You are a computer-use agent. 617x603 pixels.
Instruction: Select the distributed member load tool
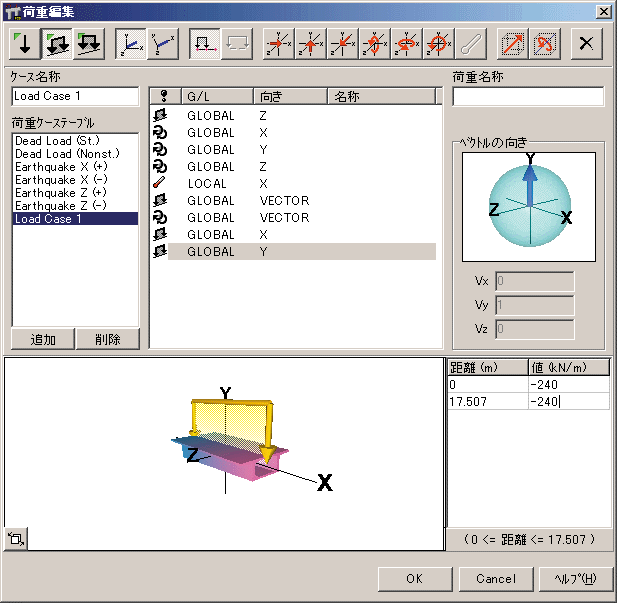point(57,44)
